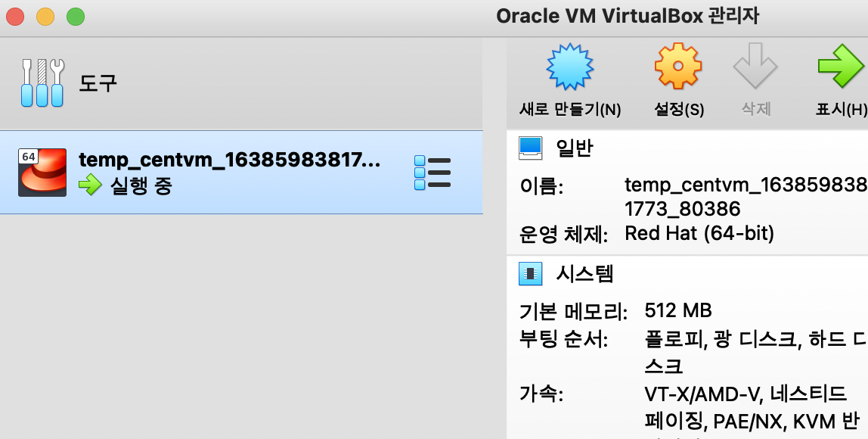Maximize the window with green button
Screen dimensions: 868x439
click(76, 17)
